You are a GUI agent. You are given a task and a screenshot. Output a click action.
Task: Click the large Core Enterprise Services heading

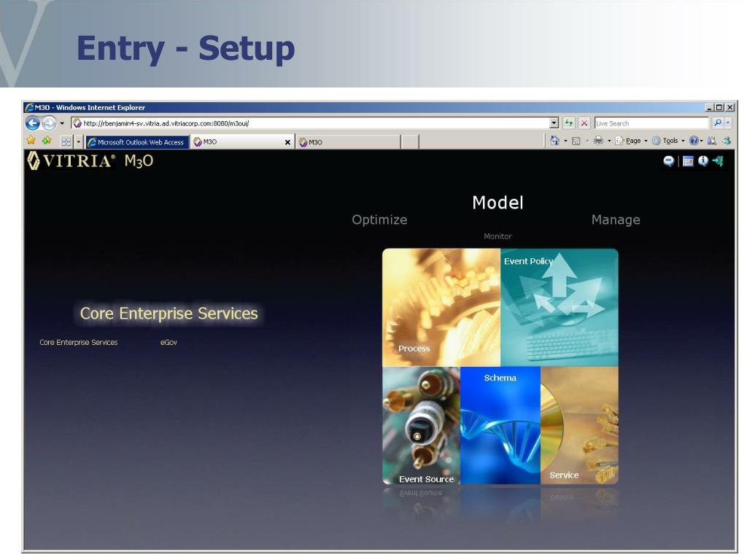coord(169,314)
